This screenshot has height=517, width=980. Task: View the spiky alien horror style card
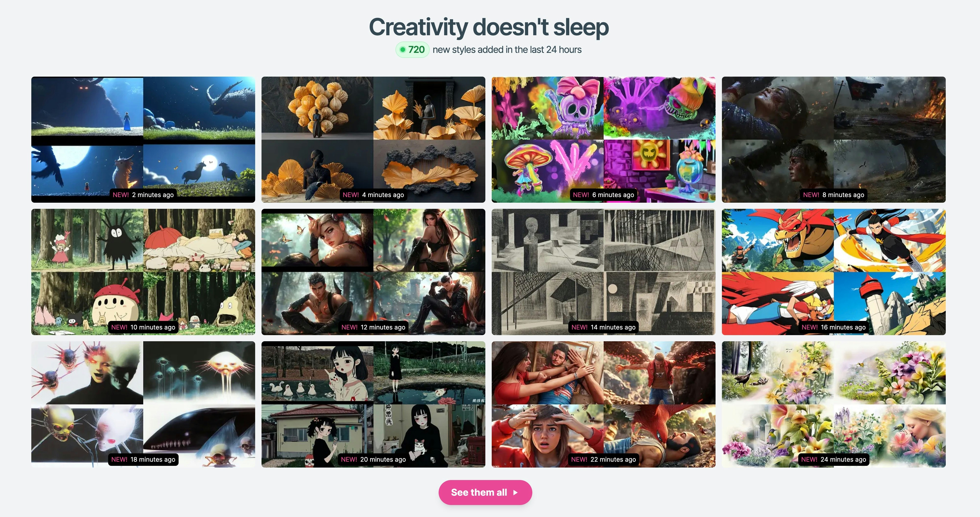143,404
